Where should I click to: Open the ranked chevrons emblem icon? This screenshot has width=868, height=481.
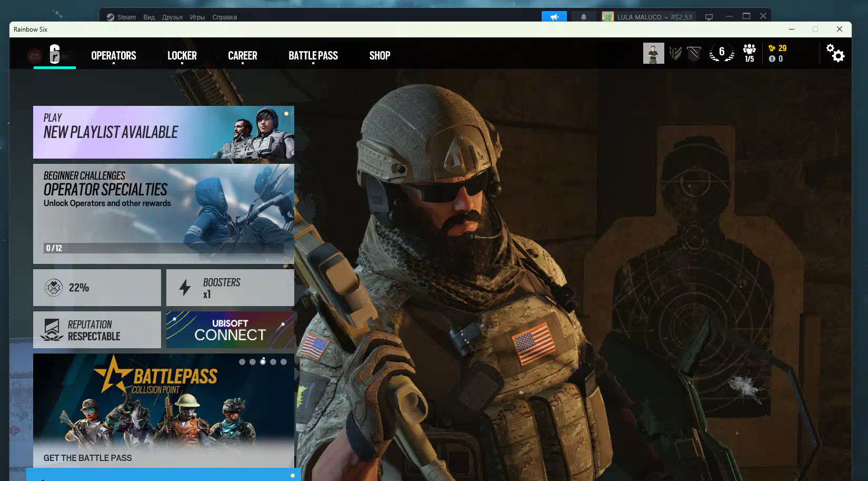coord(675,53)
